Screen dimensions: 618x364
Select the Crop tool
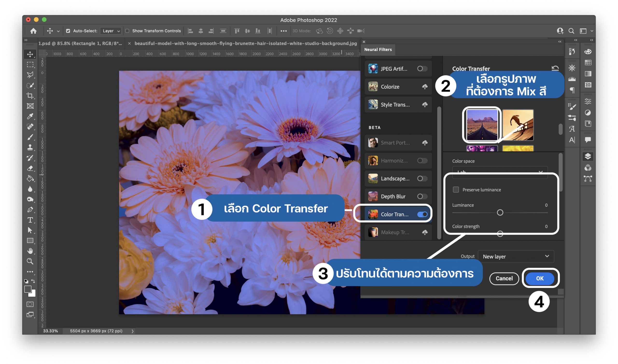click(x=30, y=96)
